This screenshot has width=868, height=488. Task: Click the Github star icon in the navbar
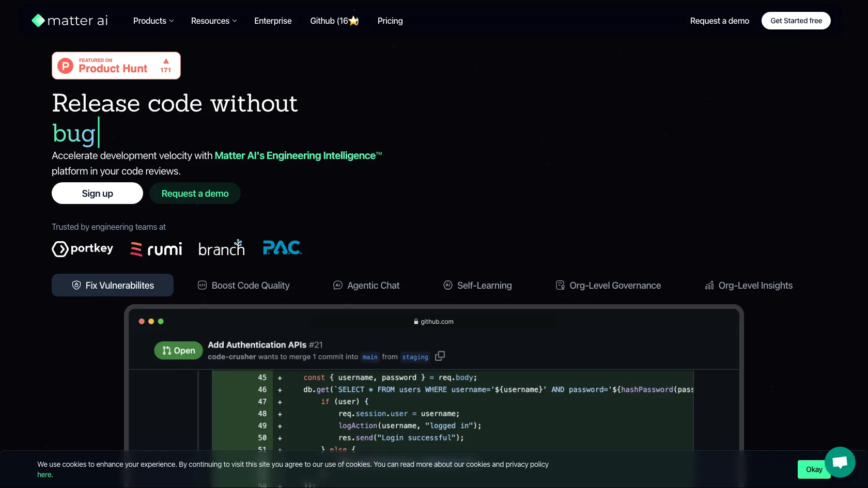click(x=353, y=21)
